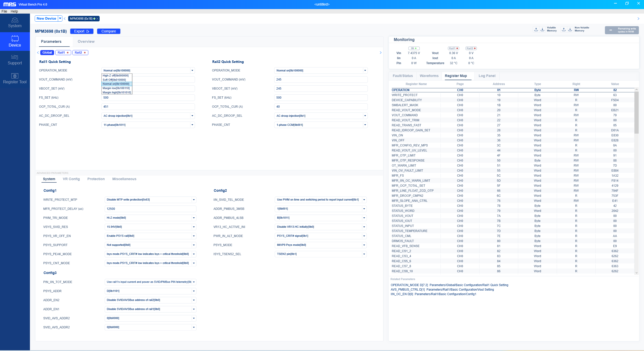Expand PWM_TRI_MODE dropdown
This screenshot has width=644, height=351.
pos(194,218)
